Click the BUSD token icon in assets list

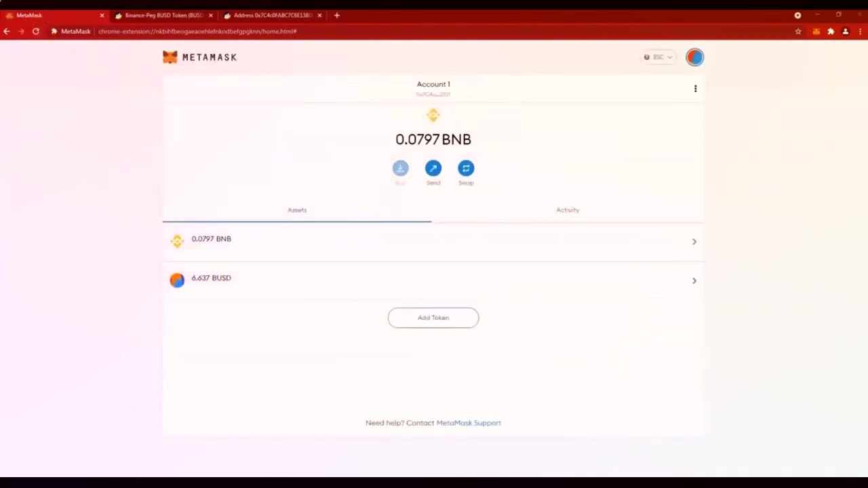point(177,281)
